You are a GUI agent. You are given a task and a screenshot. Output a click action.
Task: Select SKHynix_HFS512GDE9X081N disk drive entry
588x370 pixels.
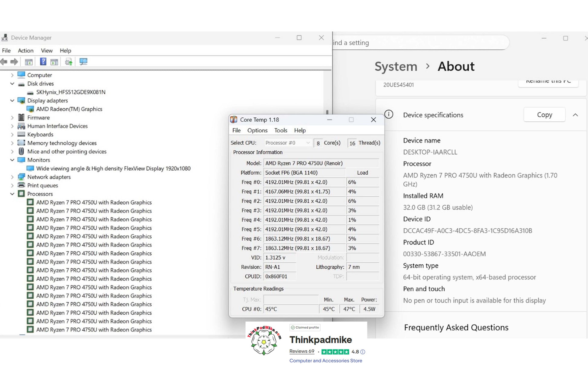(71, 92)
